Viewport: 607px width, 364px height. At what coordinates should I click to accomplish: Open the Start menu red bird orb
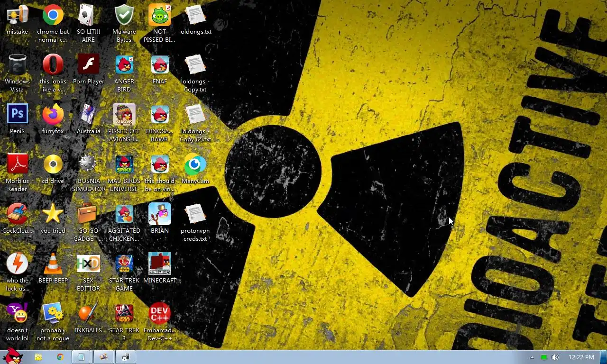tap(12, 356)
